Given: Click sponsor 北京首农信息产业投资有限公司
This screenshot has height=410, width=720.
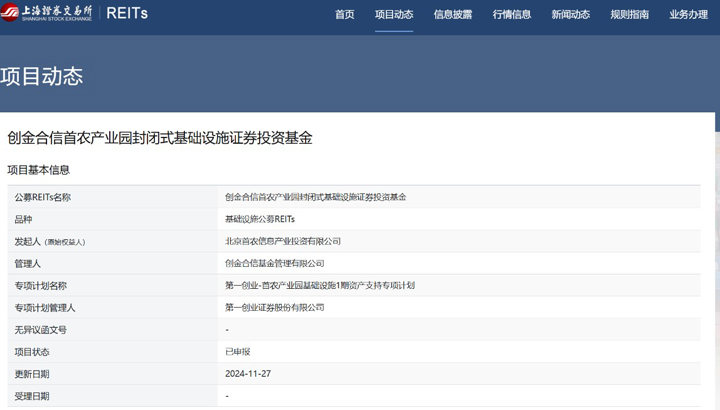Looking at the screenshot, I should [283, 241].
